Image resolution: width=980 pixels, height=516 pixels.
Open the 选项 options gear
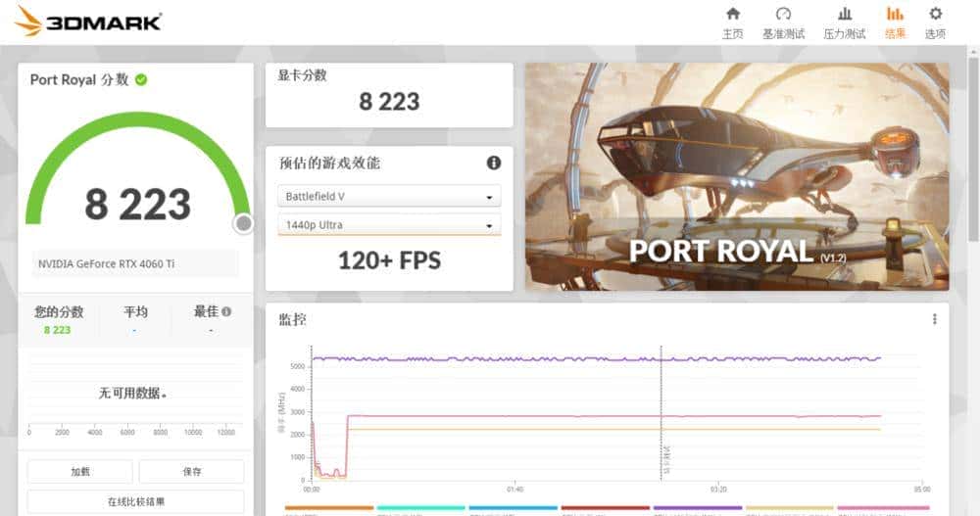(935, 23)
